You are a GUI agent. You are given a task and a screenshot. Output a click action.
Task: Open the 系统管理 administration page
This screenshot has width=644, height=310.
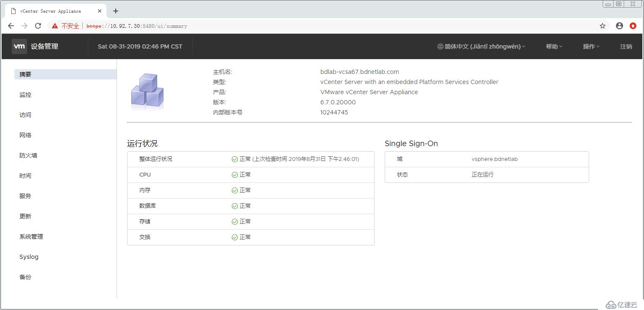(x=31, y=237)
